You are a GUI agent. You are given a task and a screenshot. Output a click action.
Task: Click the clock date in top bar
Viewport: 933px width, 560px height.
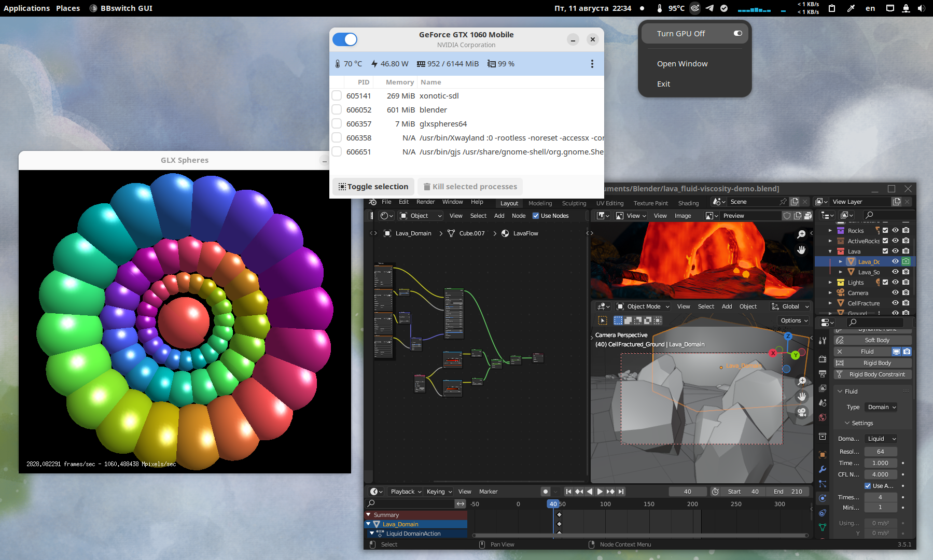point(593,8)
